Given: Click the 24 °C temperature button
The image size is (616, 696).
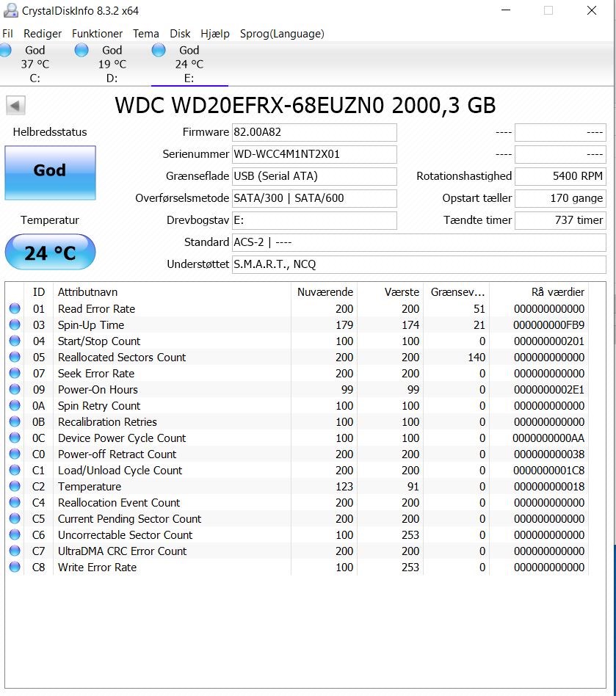Looking at the screenshot, I should coord(50,252).
